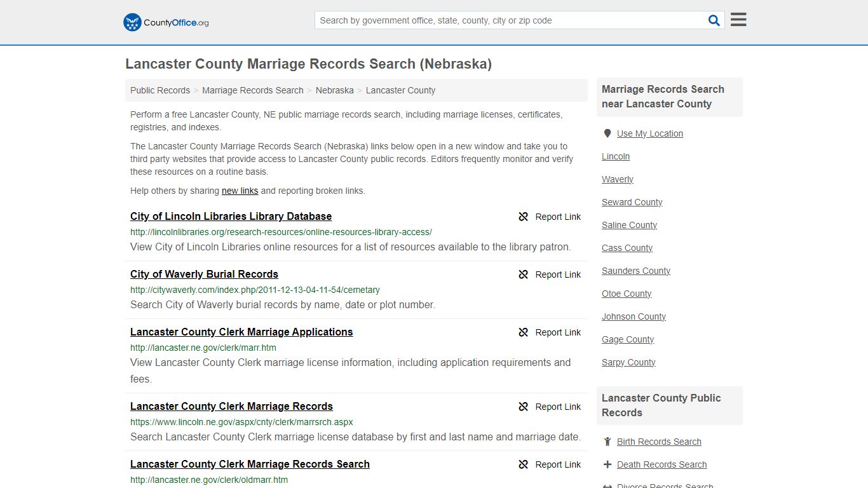The width and height of the screenshot is (868, 488).
Task: Select Waverly in nearby list
Action: [618, 179]
